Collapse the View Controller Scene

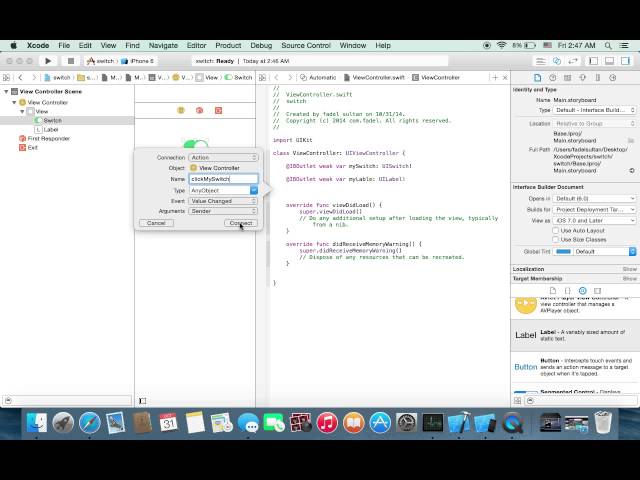tap(6, 91)
